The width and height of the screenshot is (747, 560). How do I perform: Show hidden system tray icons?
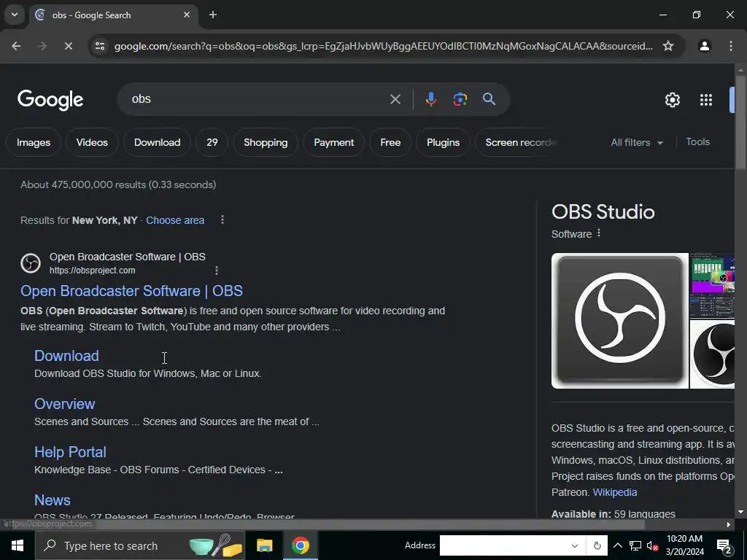(x=617, y=545)
